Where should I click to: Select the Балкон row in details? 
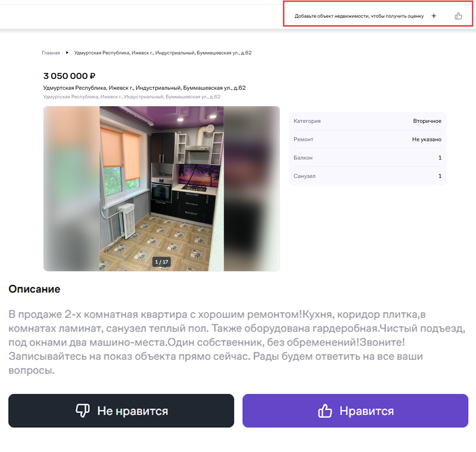pos(367,158)
